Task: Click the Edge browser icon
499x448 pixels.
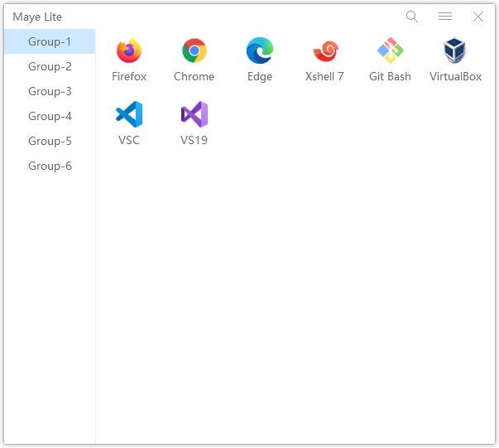Action: [260, 51]
